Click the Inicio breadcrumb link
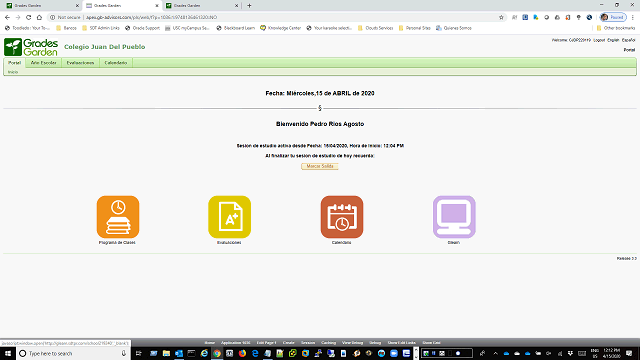Screen dimensions: 640x360 (x=13, y=72)
